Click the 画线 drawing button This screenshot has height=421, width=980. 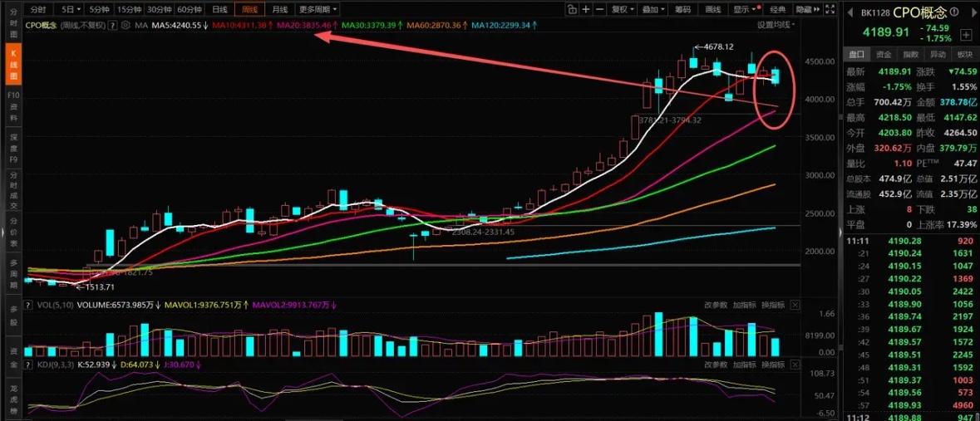tap(713, 9)
